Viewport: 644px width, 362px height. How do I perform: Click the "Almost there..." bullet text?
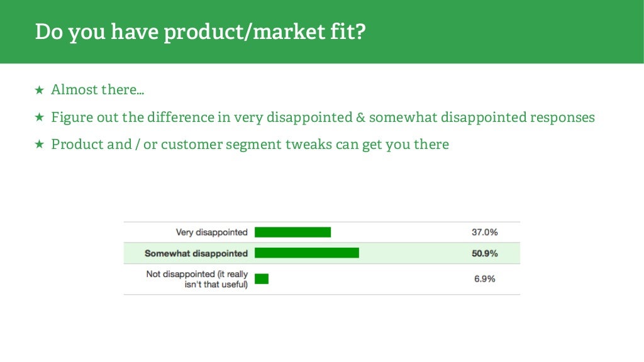point(97,90)
